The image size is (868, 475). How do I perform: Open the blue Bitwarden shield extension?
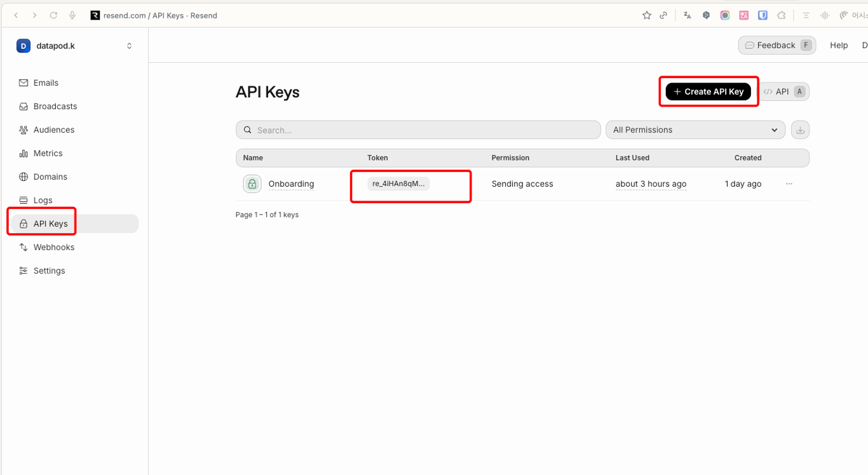click(763, 15)
